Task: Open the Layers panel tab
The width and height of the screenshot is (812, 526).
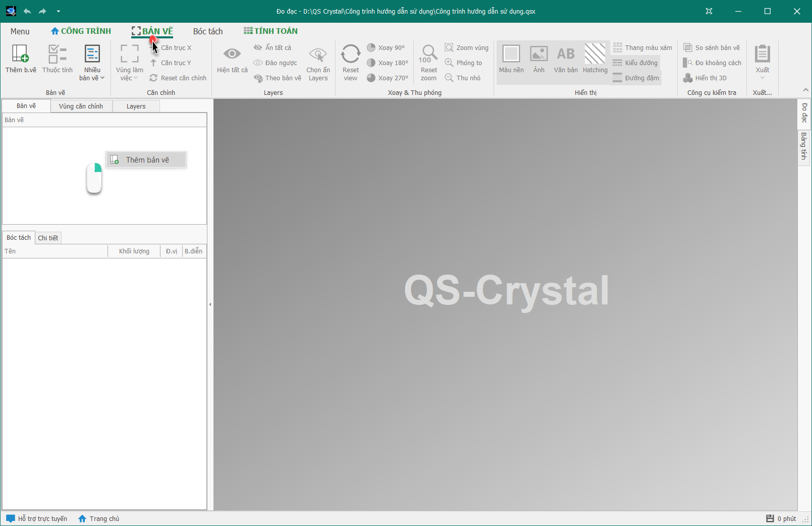Action: point(136,106)
